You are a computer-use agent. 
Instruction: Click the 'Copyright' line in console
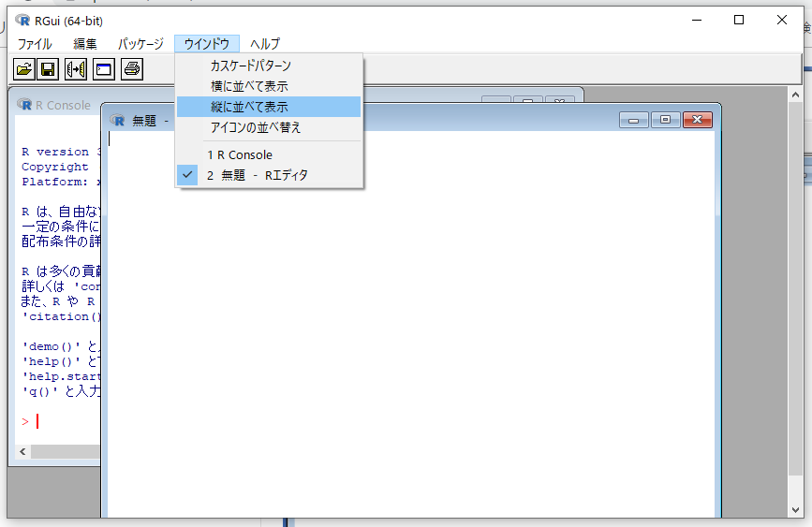(55, 167)
